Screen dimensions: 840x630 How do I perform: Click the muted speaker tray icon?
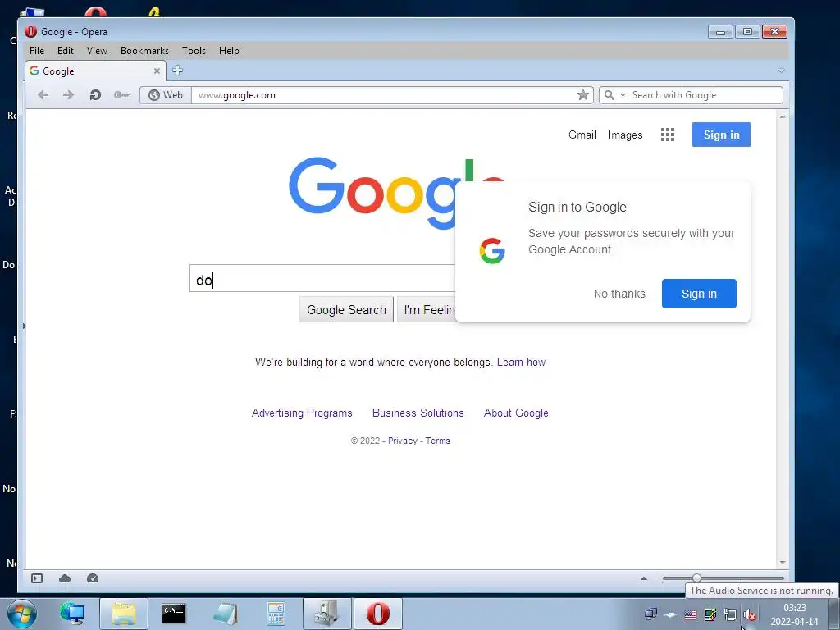[x=750, y=614]
